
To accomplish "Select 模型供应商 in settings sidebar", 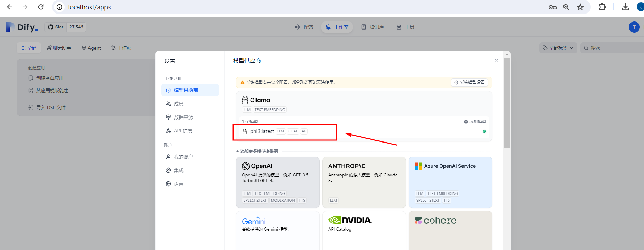I will point(190,90).
